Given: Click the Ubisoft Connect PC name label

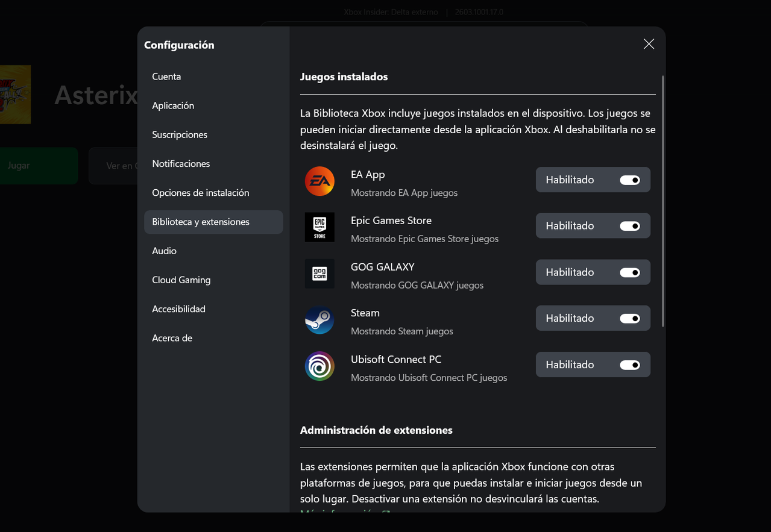Looking at the screenshot, I should [x=396, y=359].
